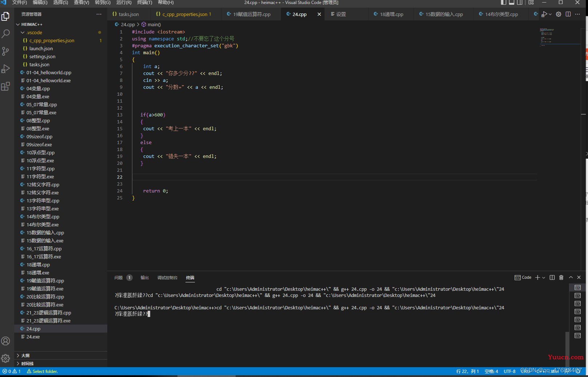Screen dimensions: 588x377
Task: Close the 24.cpp editor tab
Action: (319, 14)
